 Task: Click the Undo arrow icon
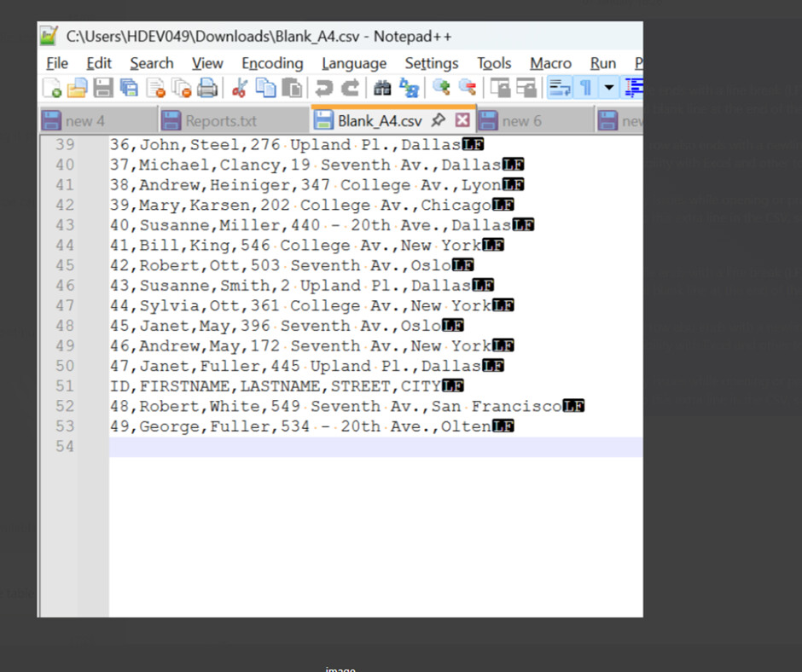coord(323,88)
